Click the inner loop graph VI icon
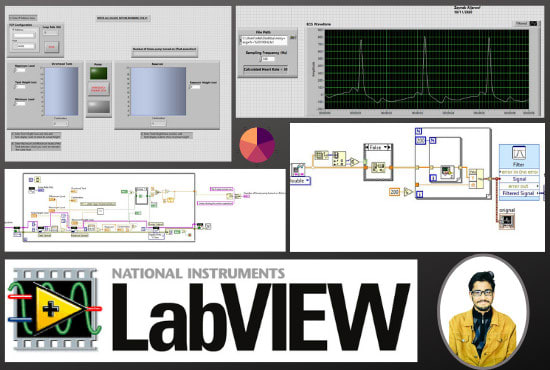 pyautogui.click(x=448, y=171)
